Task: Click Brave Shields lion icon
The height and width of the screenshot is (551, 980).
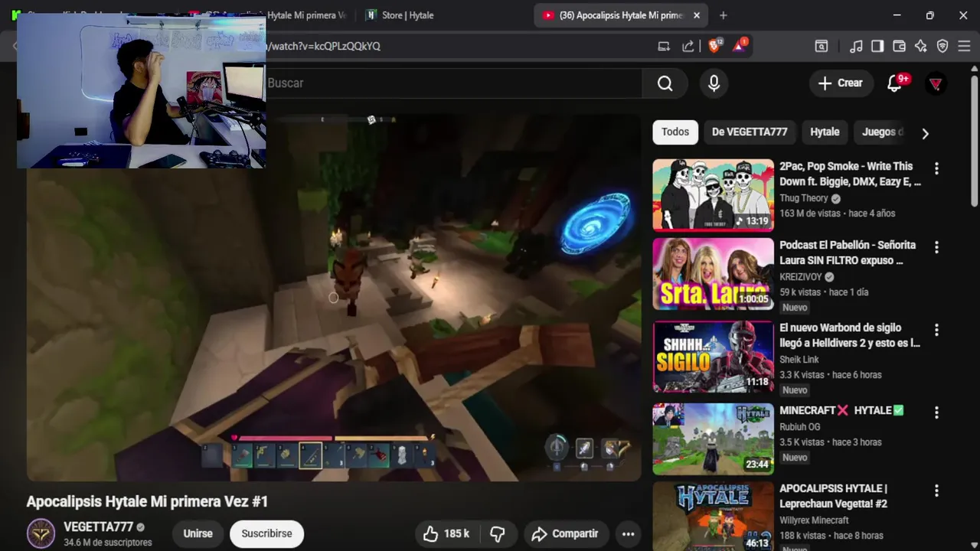Action: click(714, 46)
